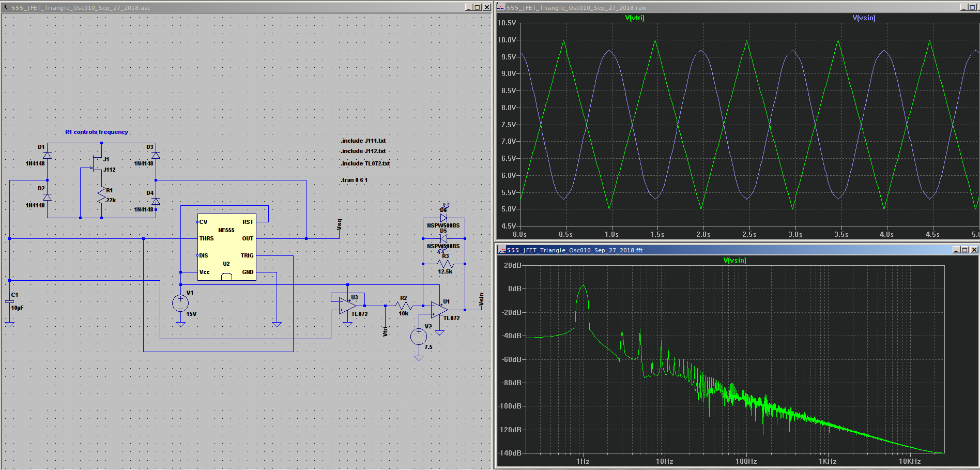The height and width of the screenshot is (470, 980).
Task: Select the V1 15V voltage source
Action: point(180,303)
